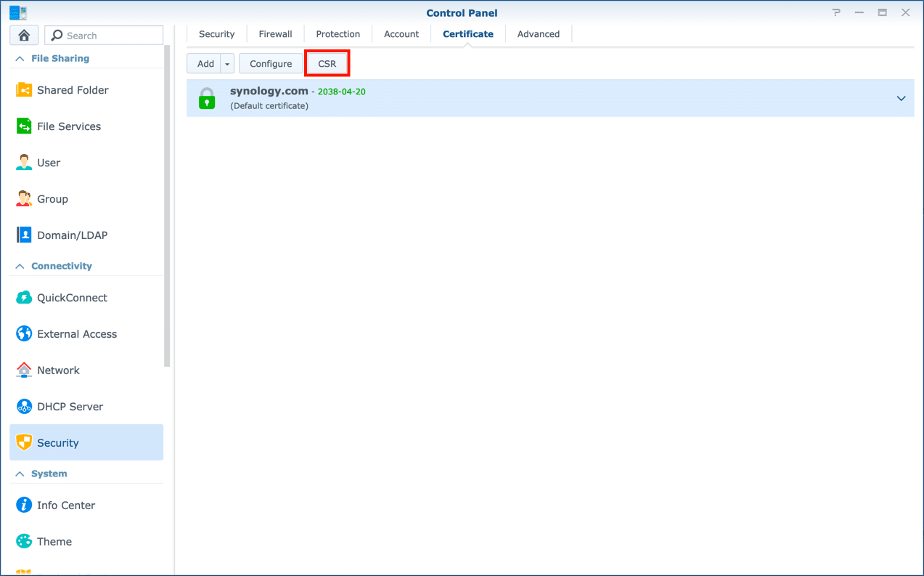
Task: Expand the synology.com certificate details
Action: (x=901, y=98)
